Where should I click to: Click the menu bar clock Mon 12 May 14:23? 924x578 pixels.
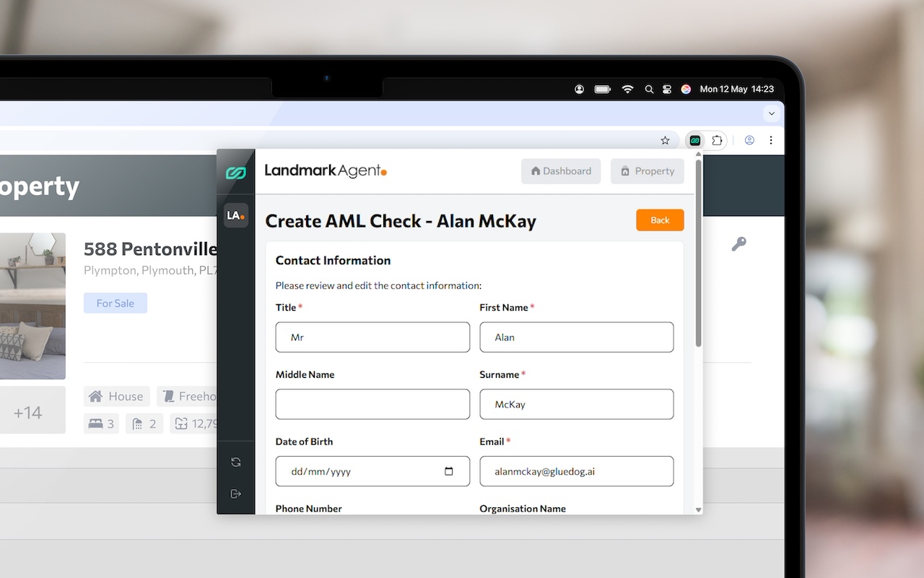point(737,89)
